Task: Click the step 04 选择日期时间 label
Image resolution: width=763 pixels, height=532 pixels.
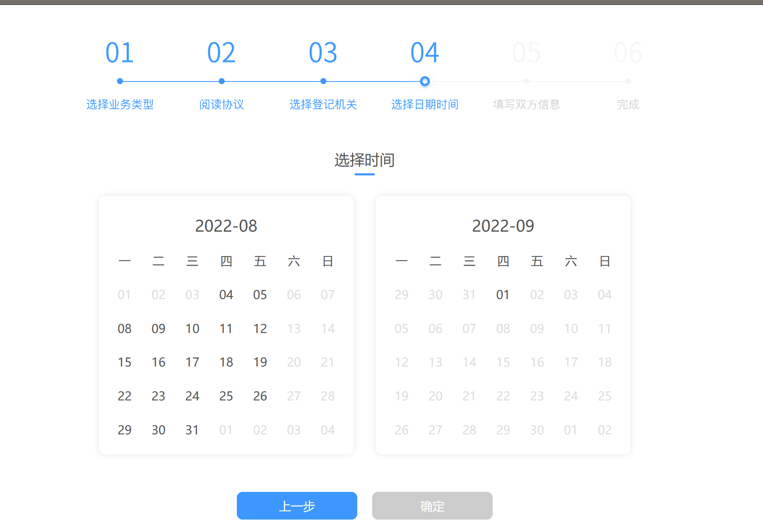Action: pos(425,104)
